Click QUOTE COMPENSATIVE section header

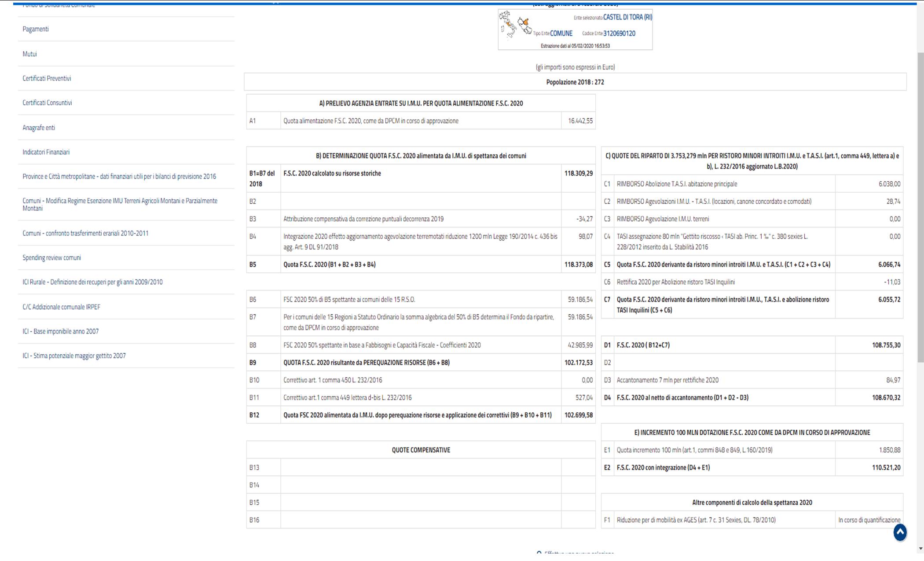[421, 450]
